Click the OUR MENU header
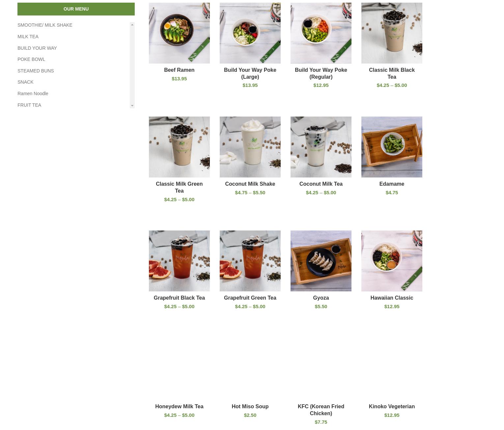504x430 pixels. coord(76,9)
